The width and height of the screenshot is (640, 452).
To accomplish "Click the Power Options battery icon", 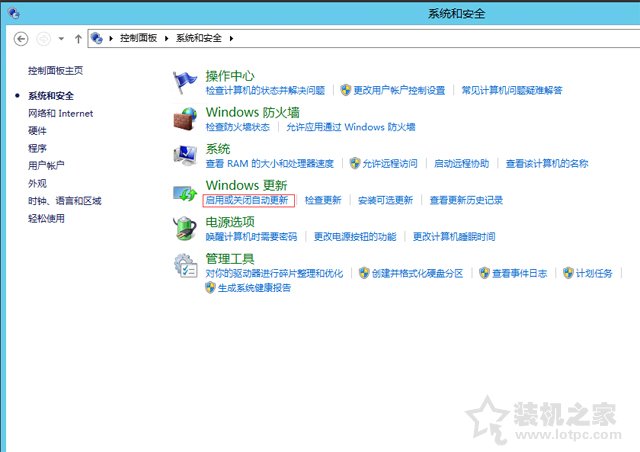I will pyautogui.click(x=185, y=228).
